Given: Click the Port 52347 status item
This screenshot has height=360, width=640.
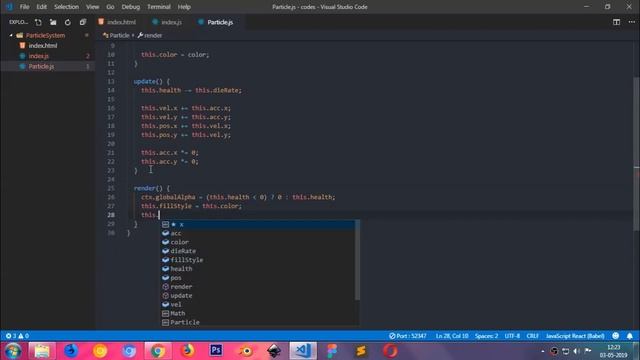Looking at the screenshot, I should (407, 336).
